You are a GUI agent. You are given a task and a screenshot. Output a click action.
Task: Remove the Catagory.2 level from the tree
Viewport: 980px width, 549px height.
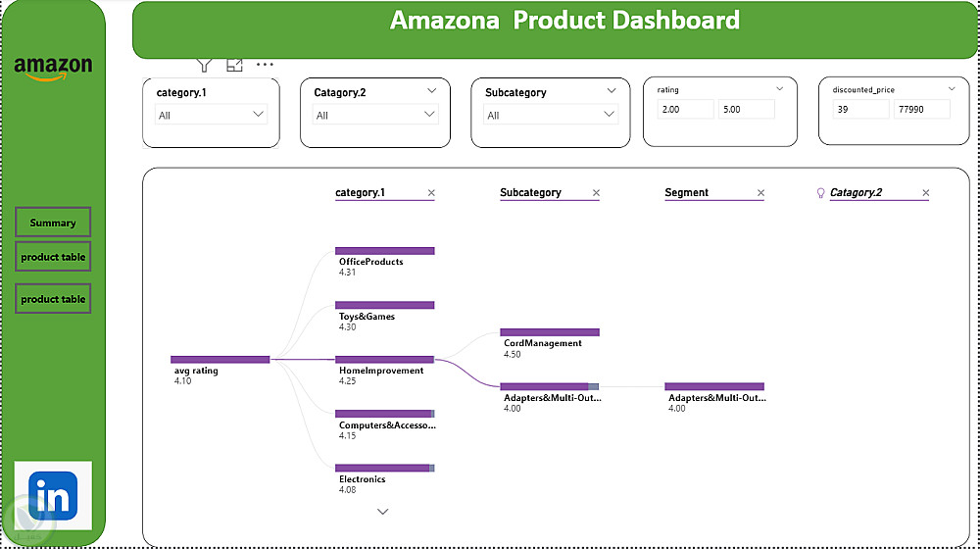[925, 193]
